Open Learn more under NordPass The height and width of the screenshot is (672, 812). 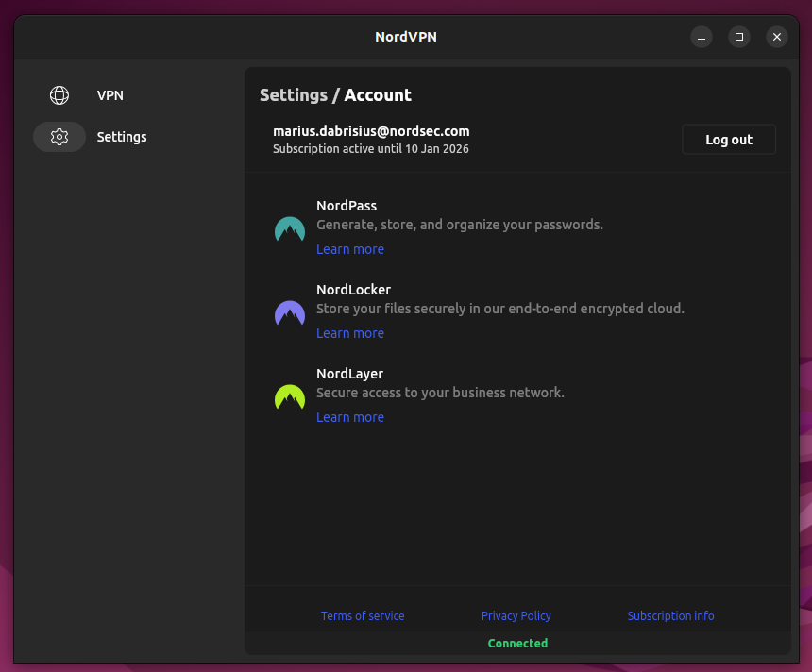click(x=350, y=249)
